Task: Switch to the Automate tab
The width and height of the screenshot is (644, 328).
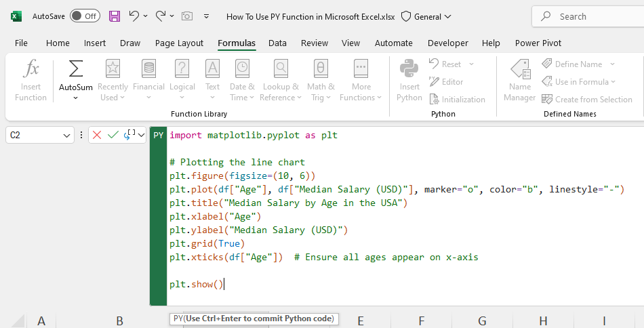Action: [393, 43]
